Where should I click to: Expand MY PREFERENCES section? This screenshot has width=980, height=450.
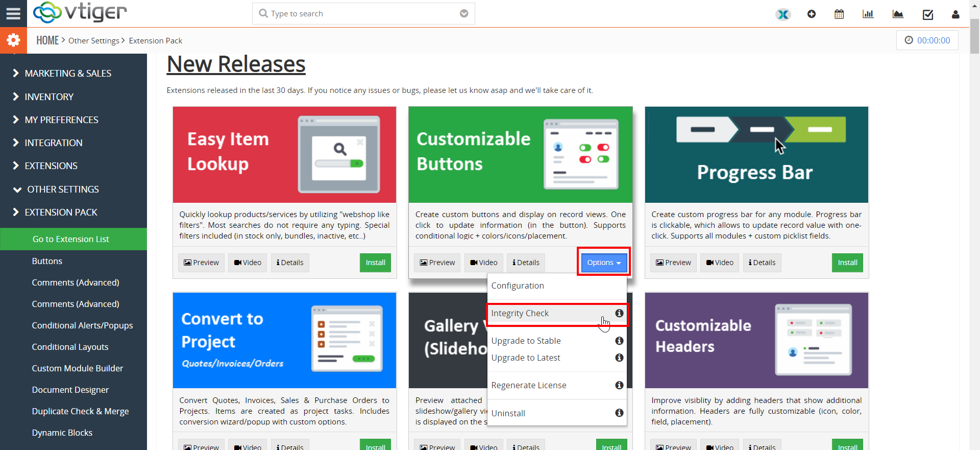pos(62,120)
